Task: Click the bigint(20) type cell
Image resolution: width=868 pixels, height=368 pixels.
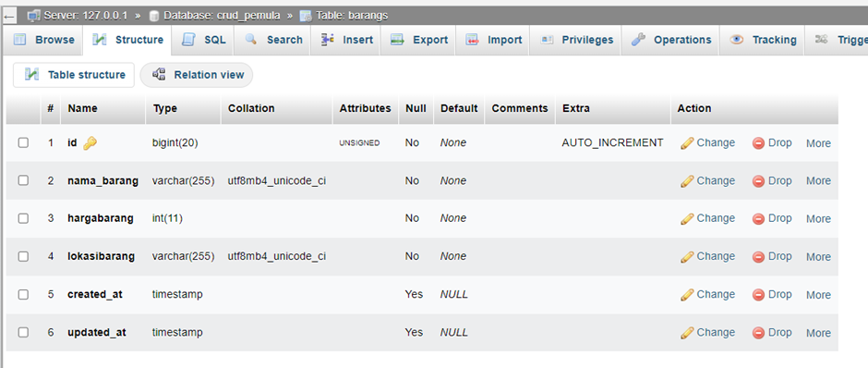Action: (175, 143)
